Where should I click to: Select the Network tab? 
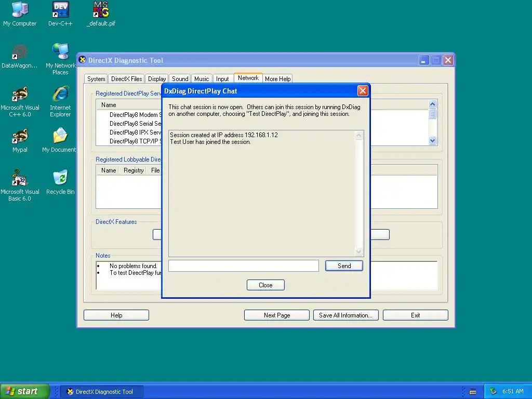tap(248, 78)
